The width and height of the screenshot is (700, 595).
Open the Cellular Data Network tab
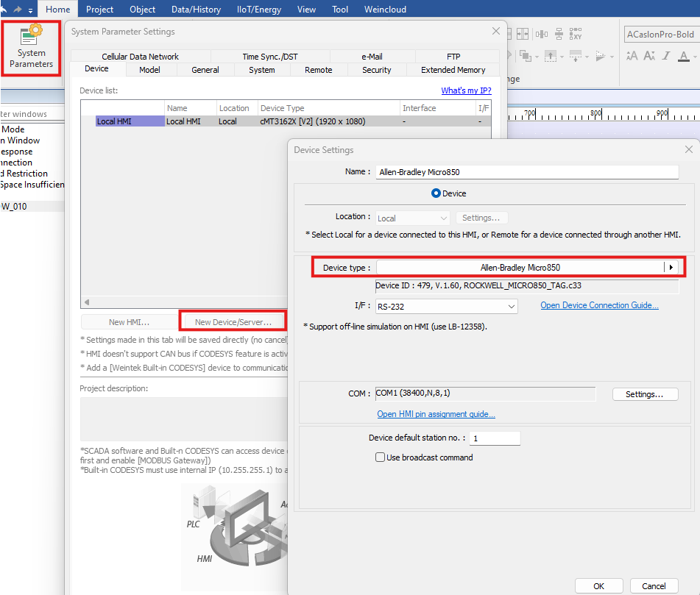[140, 56]
